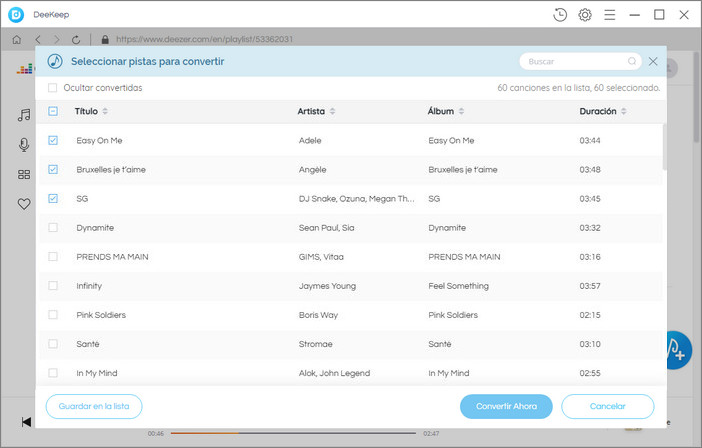Click the Deezer logo behind the dialog
Image resolution: width=702 pixels, height=448 pixels.
pos(25,69)
